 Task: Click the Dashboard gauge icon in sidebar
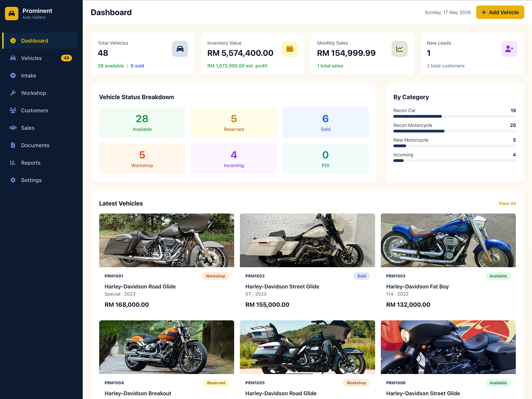click(x=13, y=41)
